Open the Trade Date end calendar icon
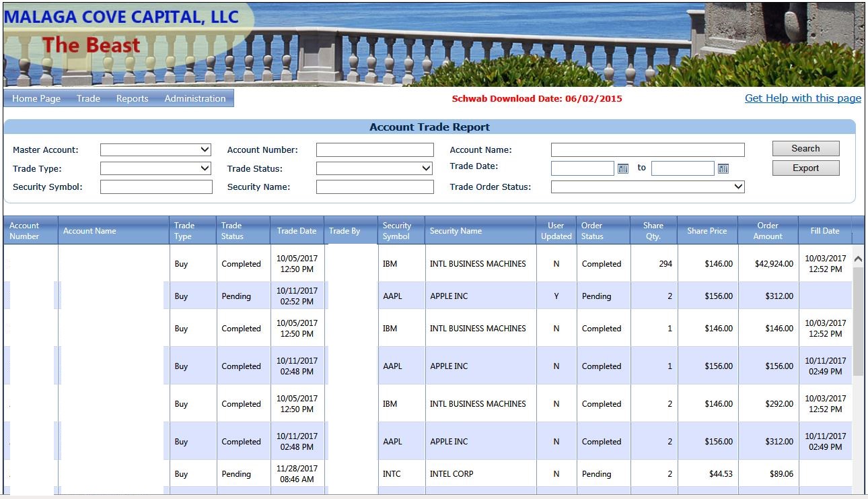Image resolution: width=868 pixels, height=499 pixels. tap(723, 168)
